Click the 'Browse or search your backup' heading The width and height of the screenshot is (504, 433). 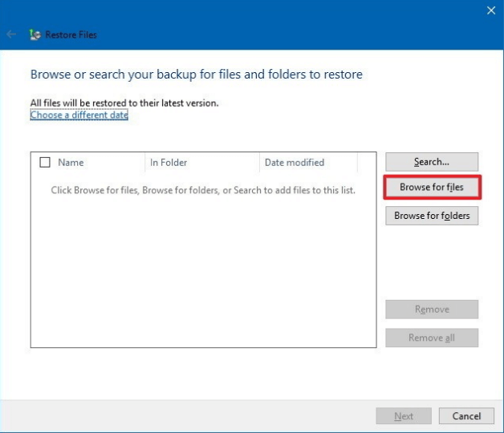coord(196,75)
